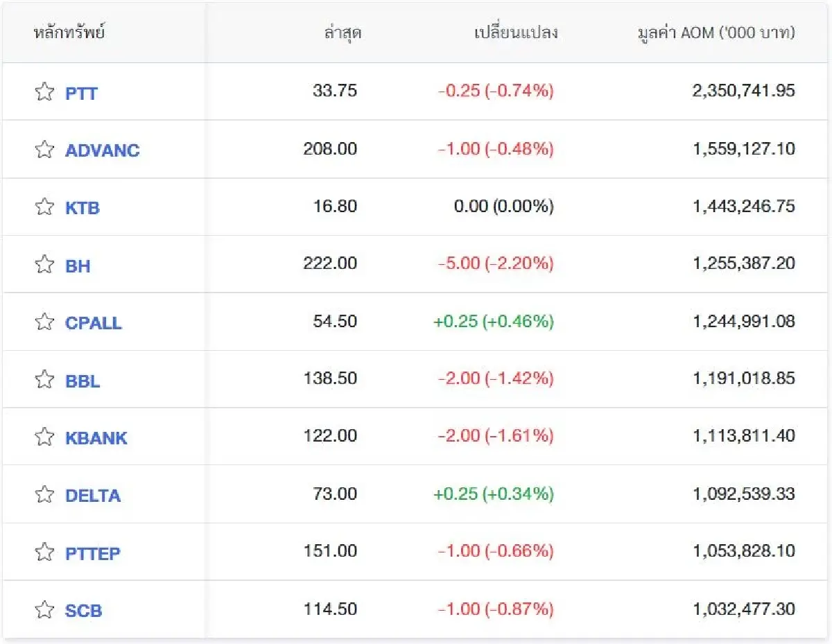This screenshot has width=832, height=644.
Task: Select ADVANC last price 208.00
Action: point(330,148)
